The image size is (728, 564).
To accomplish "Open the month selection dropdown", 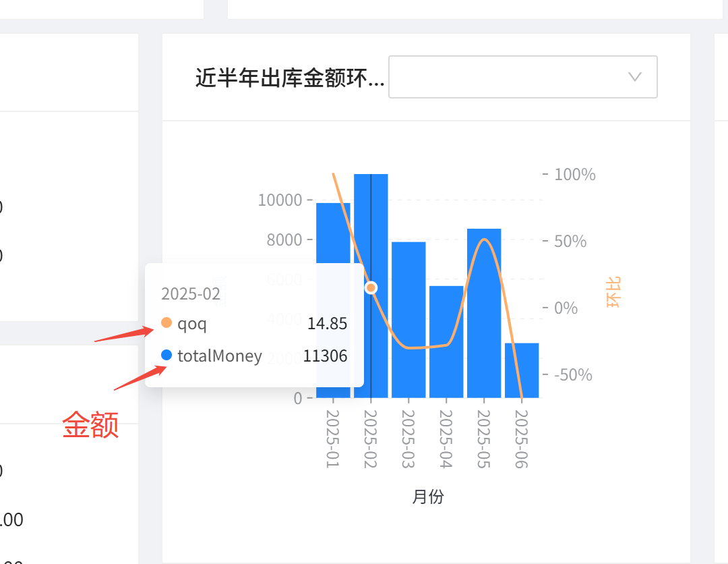I will (x=523, y=77).
